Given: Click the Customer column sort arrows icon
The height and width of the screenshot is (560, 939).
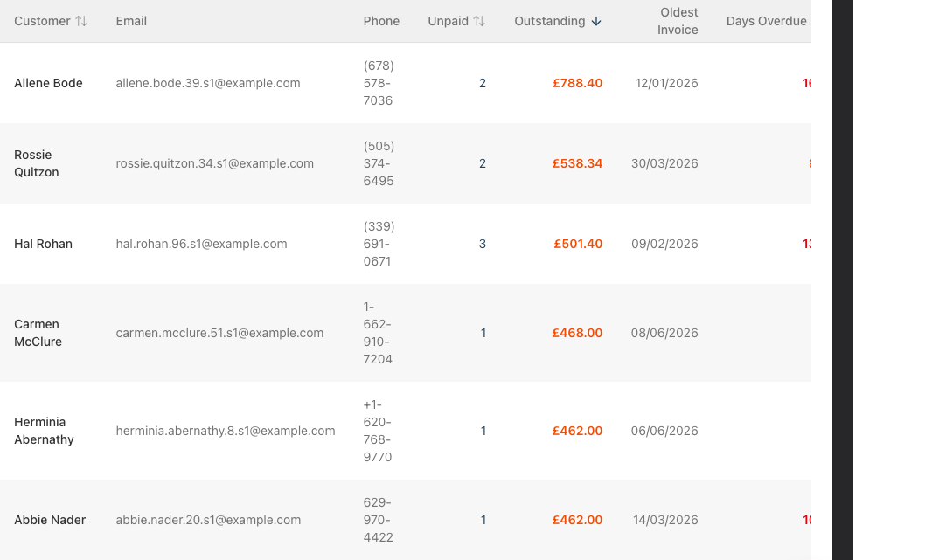Looking at the screenshot, I should [x=81, y=21].
